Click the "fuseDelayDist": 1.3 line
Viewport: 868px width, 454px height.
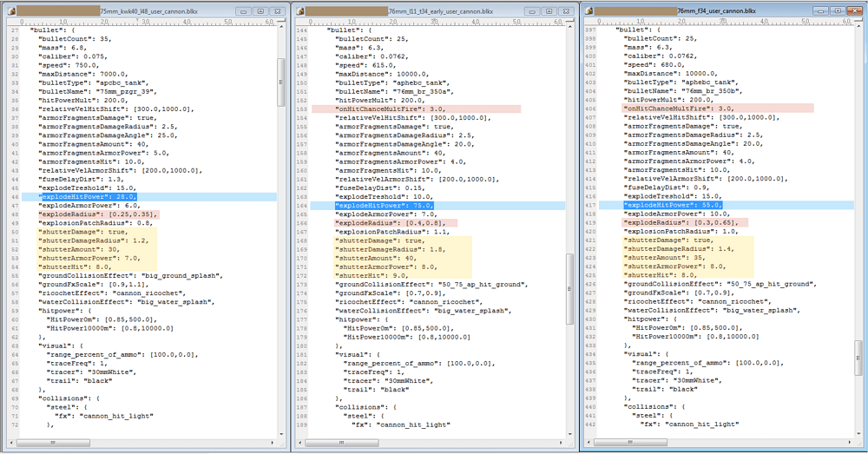[80, 180]
